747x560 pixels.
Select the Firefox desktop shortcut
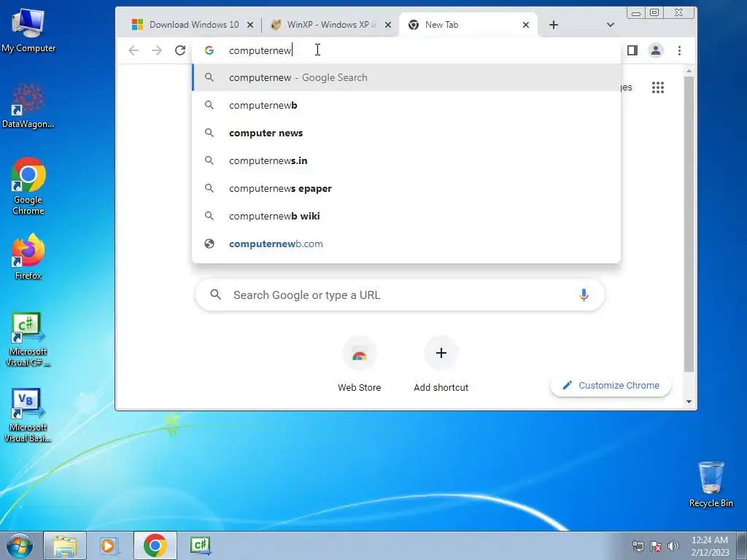[28, 257]
